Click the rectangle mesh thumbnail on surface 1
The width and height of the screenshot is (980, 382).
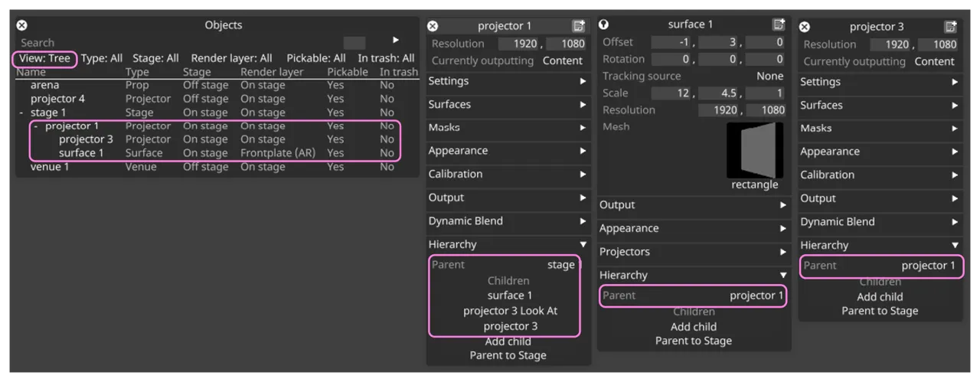point(754,150)
